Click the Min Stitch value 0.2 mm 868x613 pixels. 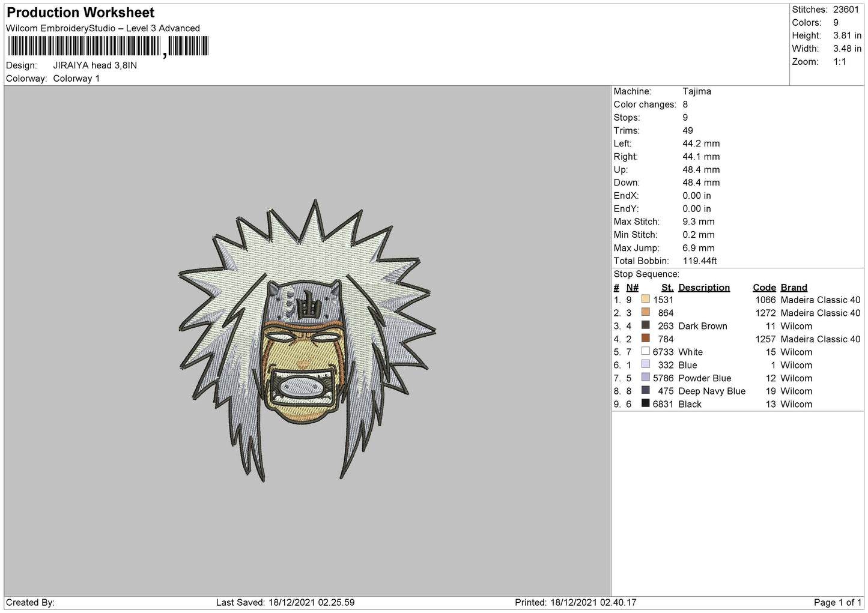pos(699,235)
